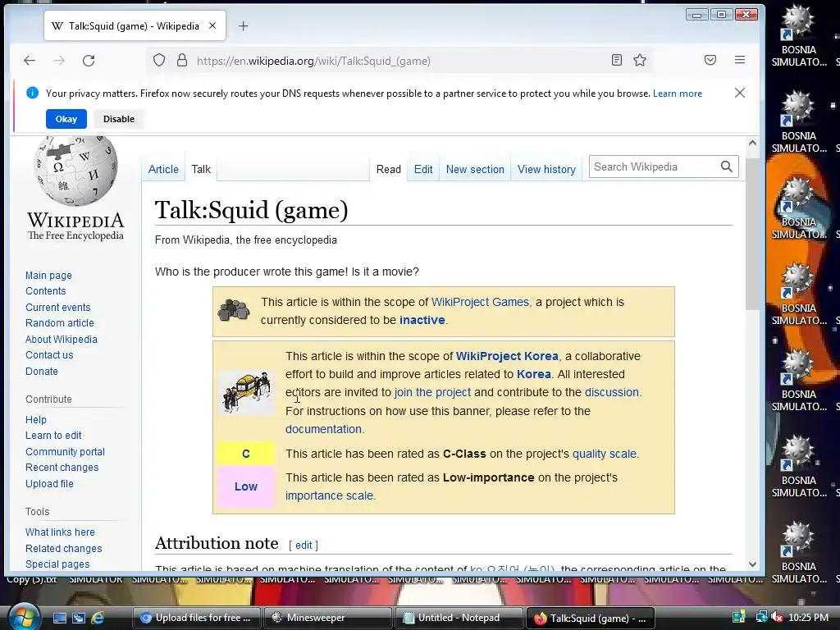Click the WikiProject Games pawns icon

234,310
